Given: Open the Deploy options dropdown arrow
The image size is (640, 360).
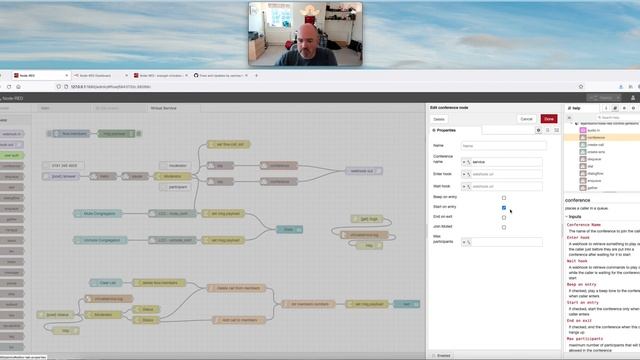Looking at the screenshot, I should 618,98.
